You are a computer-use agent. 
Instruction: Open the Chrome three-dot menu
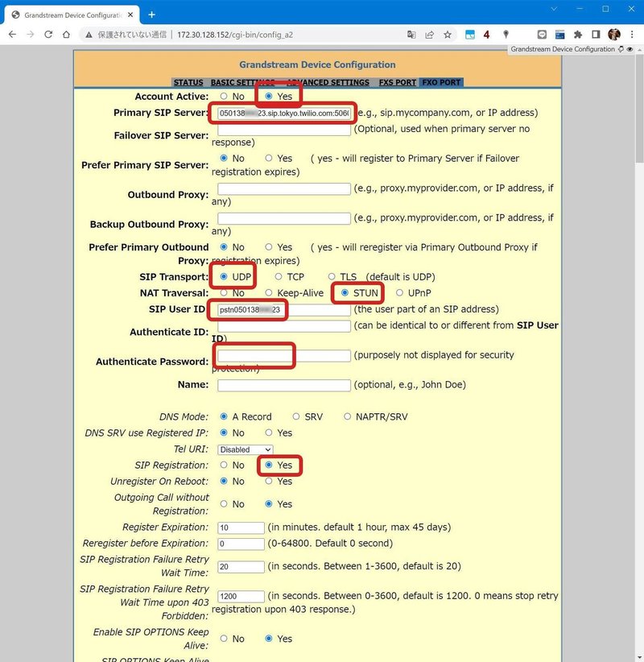tap(632, 35)
